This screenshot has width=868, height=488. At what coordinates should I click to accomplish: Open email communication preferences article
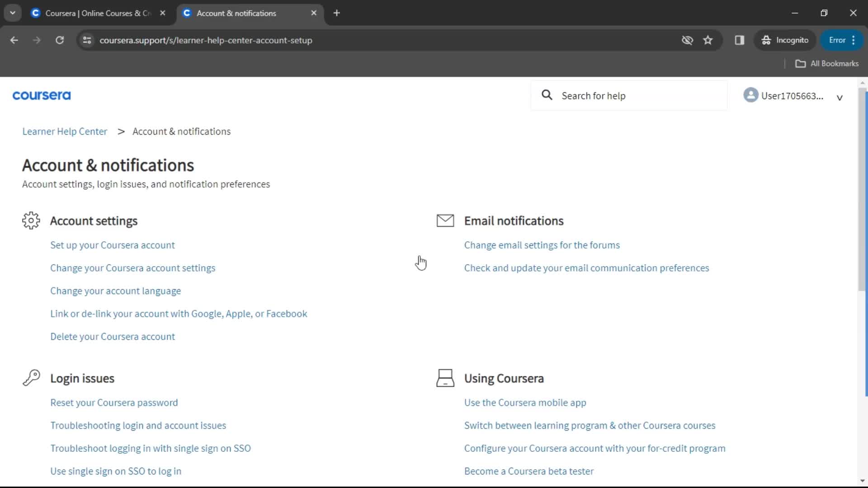(x=586, y=268)
